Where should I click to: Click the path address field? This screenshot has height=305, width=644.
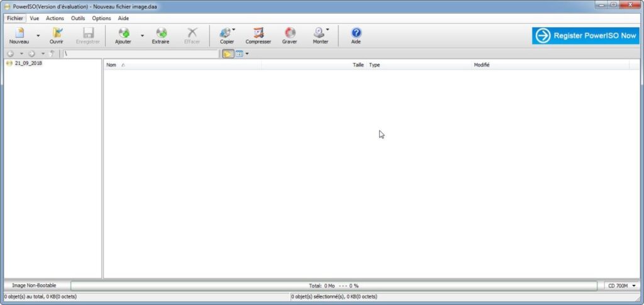[141, 54]
